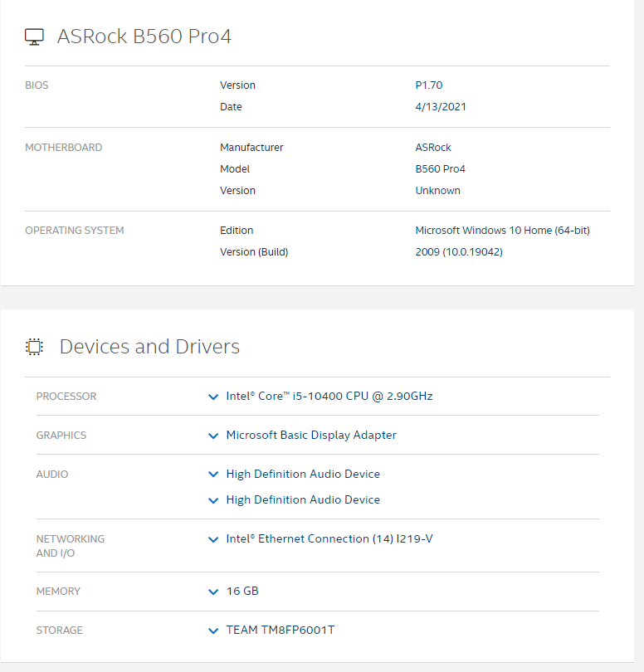Expand the second High Definition Audio Device entry
Screen dimensions: 644x672
tap(213, 499)
